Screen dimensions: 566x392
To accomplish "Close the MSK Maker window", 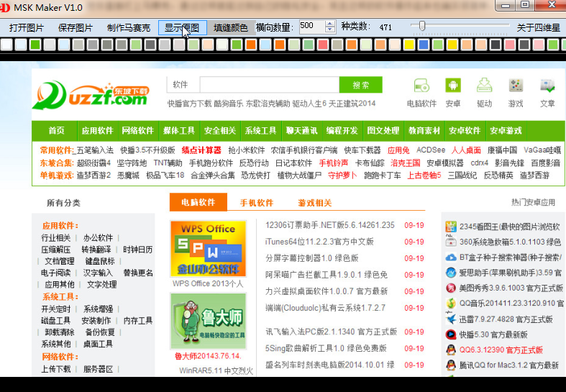I will point(551,5).
